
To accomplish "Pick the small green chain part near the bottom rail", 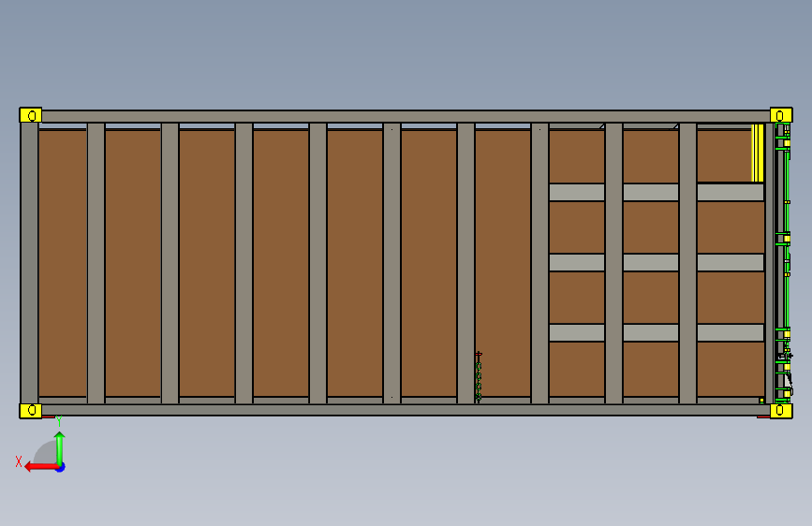I will click(479, 376).
